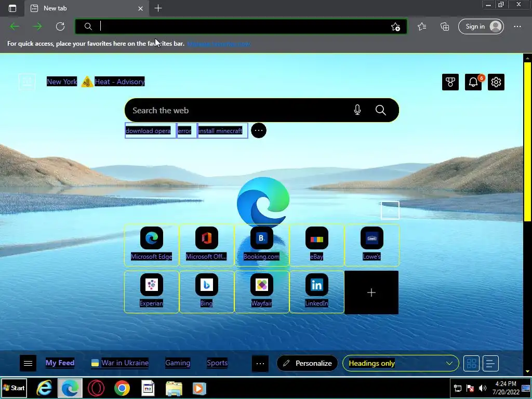Open the Rewards trophy icon

pyautogui.click(x=450, y=82)
